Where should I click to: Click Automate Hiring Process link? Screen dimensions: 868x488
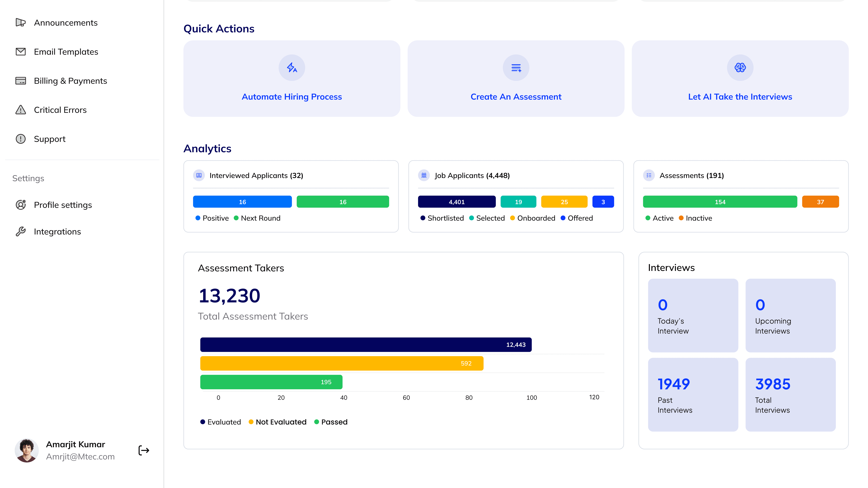tap(292, 97)
